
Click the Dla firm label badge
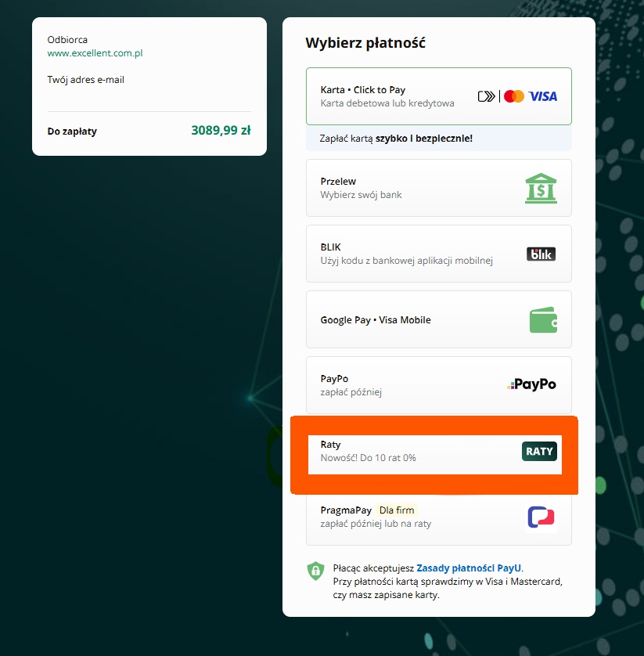[396, 510]
